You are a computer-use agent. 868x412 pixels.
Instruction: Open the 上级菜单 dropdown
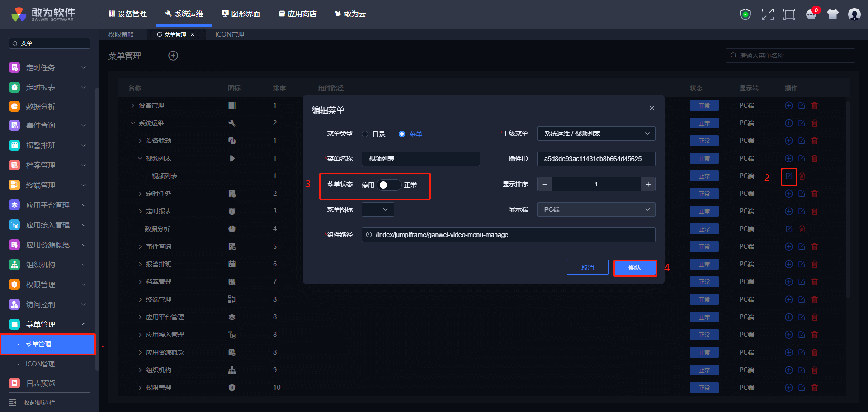595,133
